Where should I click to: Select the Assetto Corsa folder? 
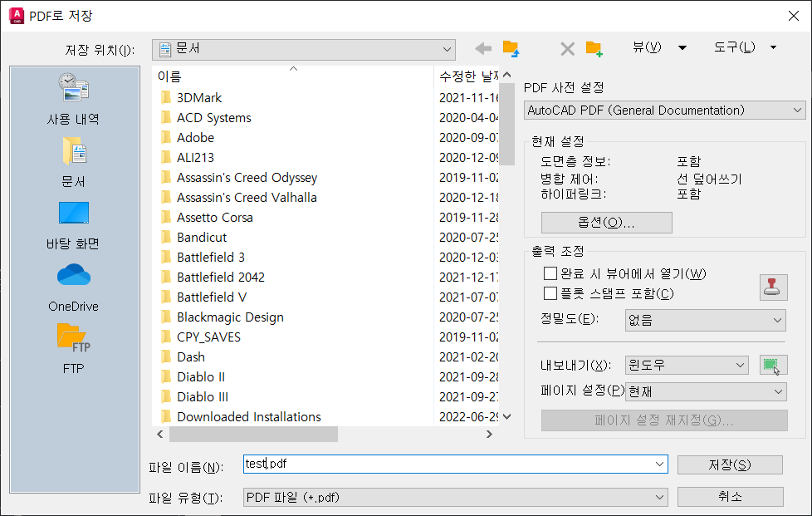point(207,217)
